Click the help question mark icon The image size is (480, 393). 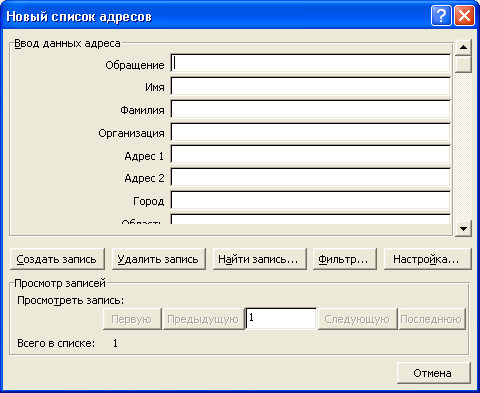pos(441,15)
